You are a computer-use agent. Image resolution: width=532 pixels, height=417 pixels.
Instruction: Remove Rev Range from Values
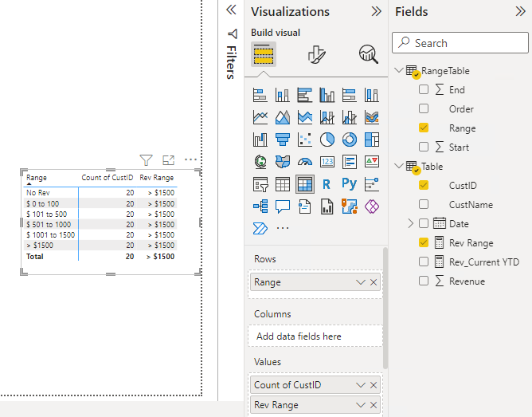[x=374, y=405]
